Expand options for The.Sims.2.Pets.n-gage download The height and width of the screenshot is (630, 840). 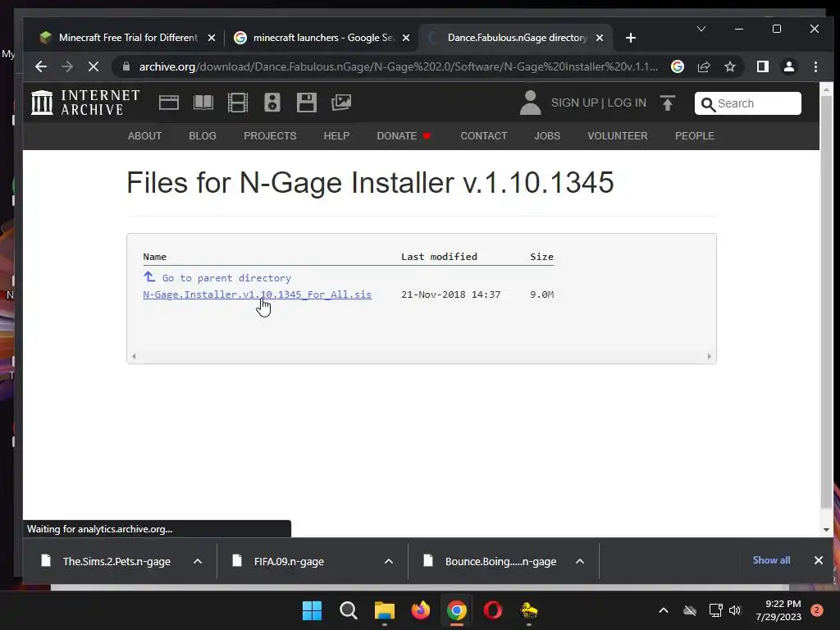tap(198, 561)
